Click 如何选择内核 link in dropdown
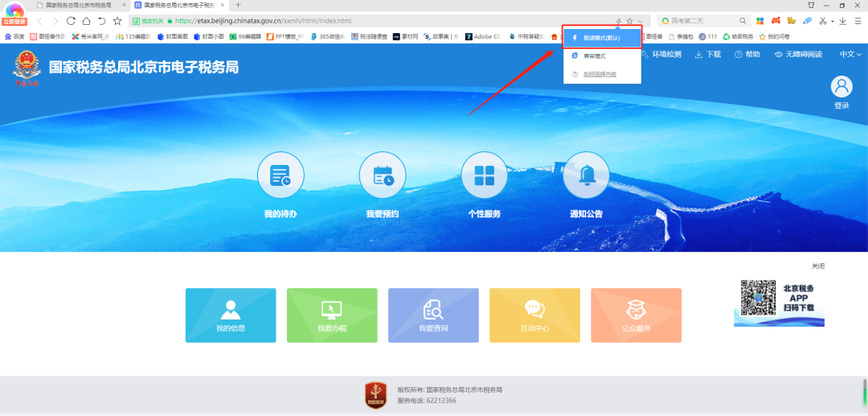868x416 pixels. pyautogui.click(x=600, y=74)
